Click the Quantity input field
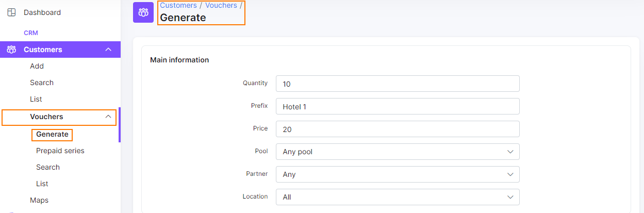Image resolution: width=644 pixels, height=213 pixels. click(398, 84)
